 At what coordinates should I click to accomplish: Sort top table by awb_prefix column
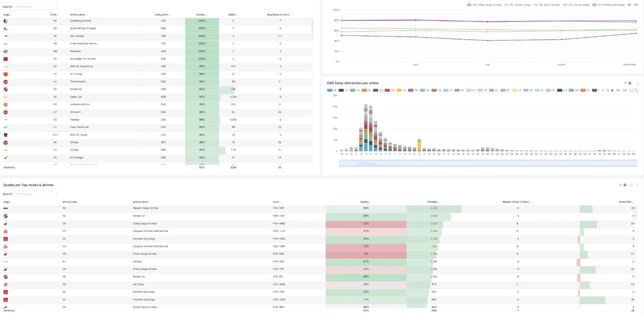pyautogui.click(x=164, y=14)
